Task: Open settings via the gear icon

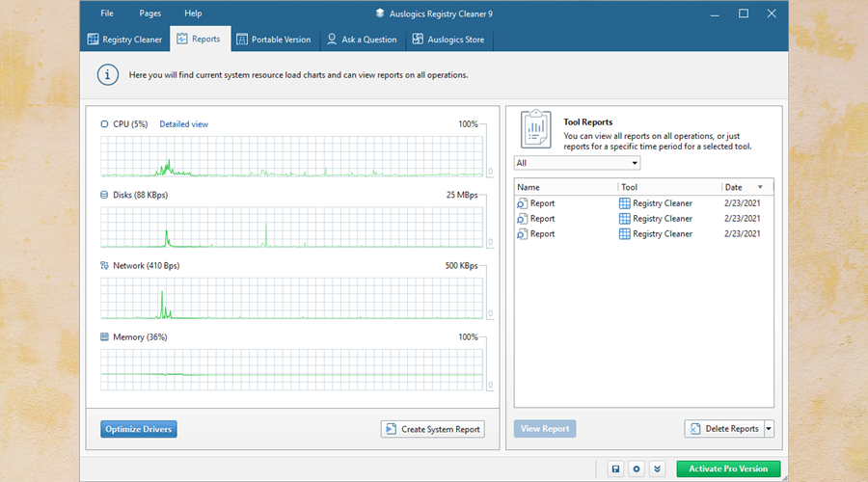Action: point(637,469)
